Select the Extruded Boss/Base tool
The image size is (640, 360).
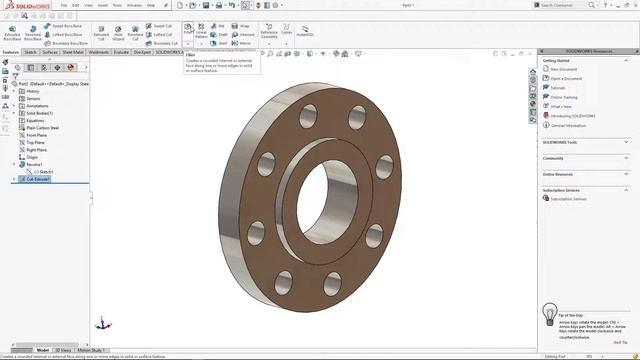12,33
